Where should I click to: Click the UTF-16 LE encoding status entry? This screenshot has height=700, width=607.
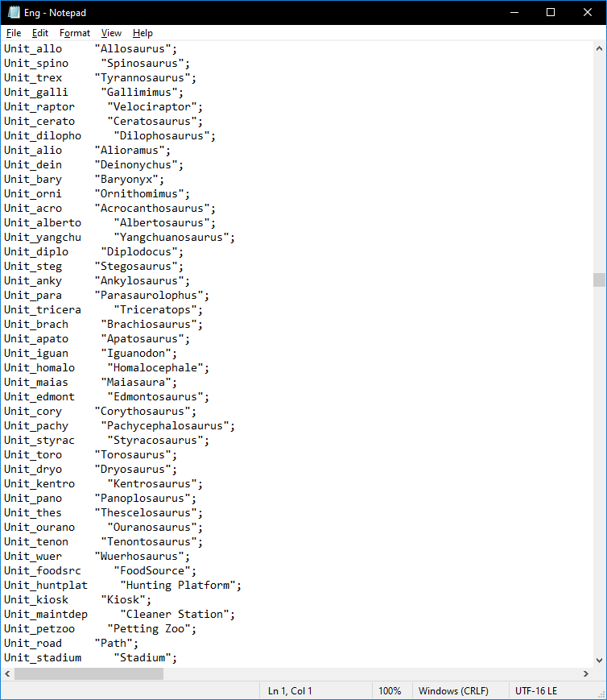[536, 691]
